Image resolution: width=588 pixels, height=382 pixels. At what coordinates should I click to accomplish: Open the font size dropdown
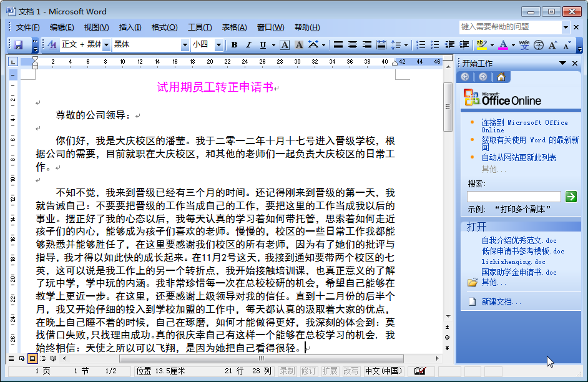(218, 45)
